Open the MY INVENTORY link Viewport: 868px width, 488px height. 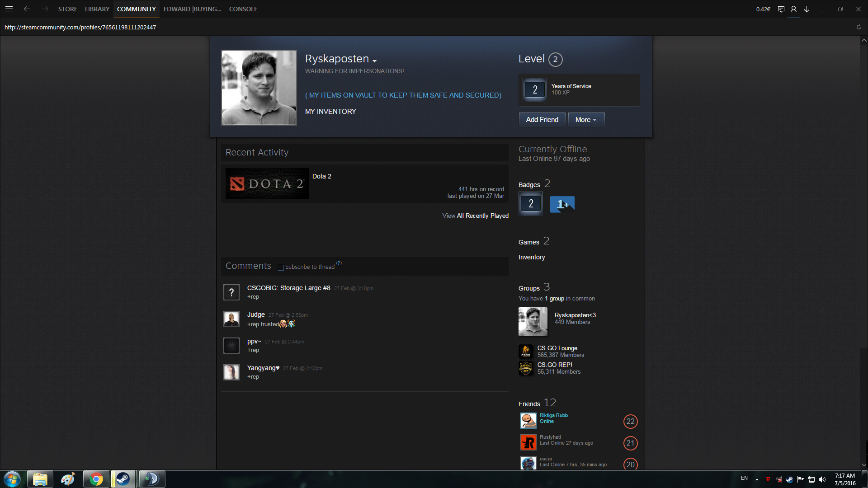point(330,111)
